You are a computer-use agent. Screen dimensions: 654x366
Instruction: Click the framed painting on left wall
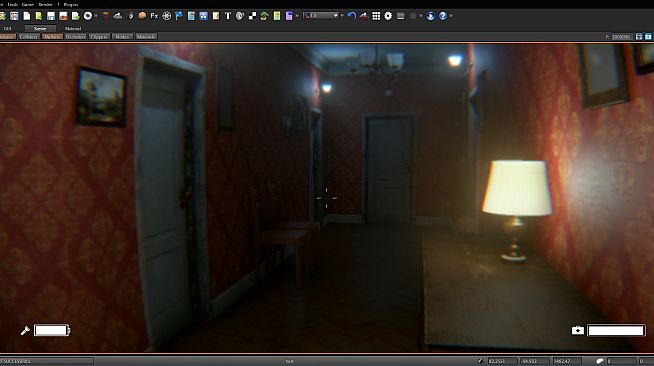tap(101, 97)
